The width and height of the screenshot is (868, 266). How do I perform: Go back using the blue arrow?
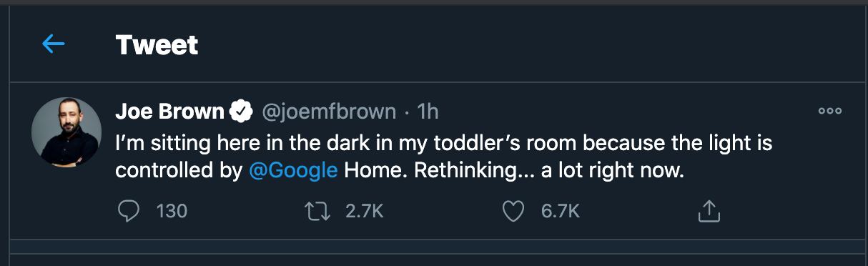pyautogui.click(x=54, y=44)
